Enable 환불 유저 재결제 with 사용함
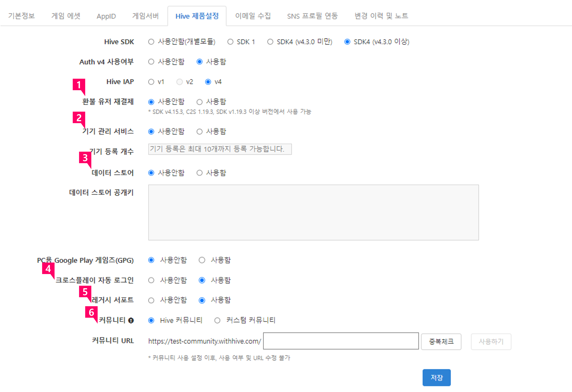 [200, 102]
